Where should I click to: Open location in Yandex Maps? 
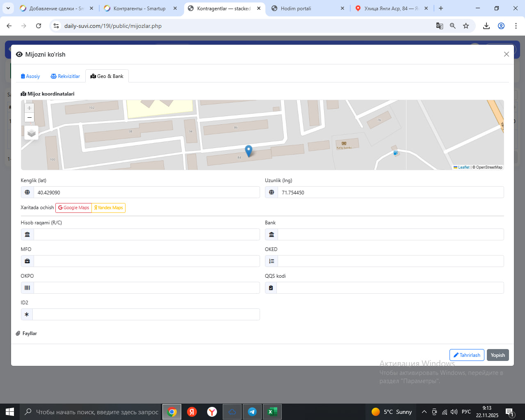(x=109, y=208)
